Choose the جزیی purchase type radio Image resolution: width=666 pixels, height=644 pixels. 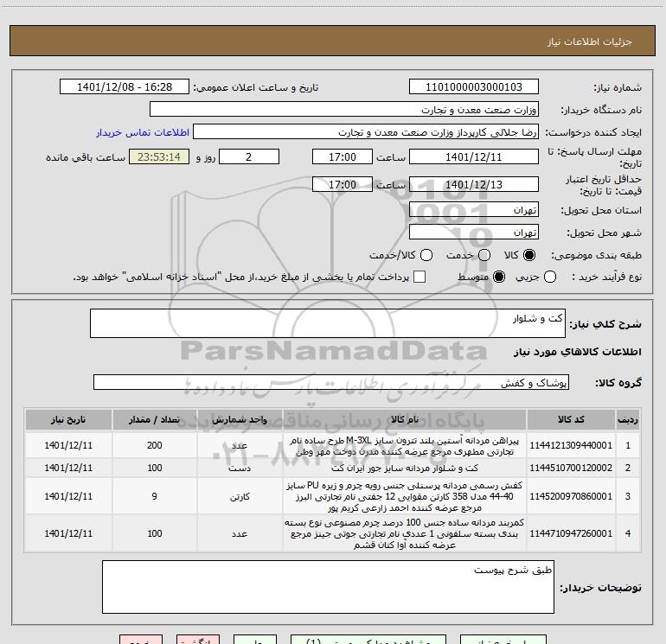coord(549,277)
